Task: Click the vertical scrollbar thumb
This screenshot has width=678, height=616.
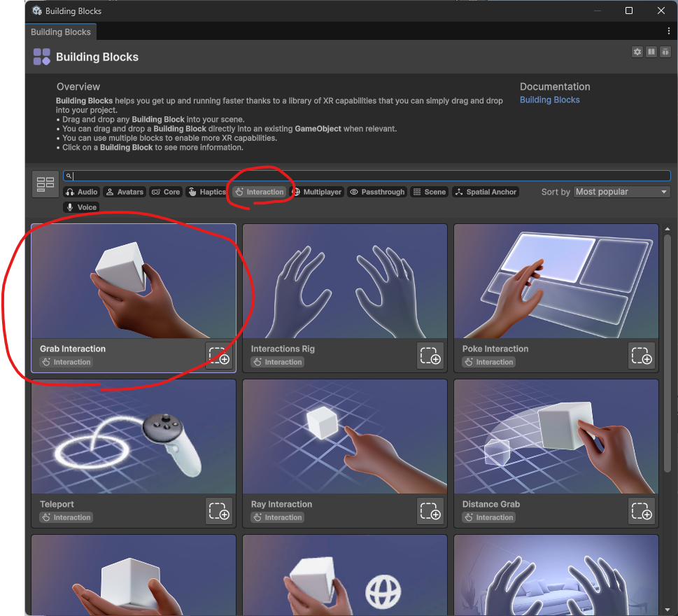Action: (x=668, y=353)
